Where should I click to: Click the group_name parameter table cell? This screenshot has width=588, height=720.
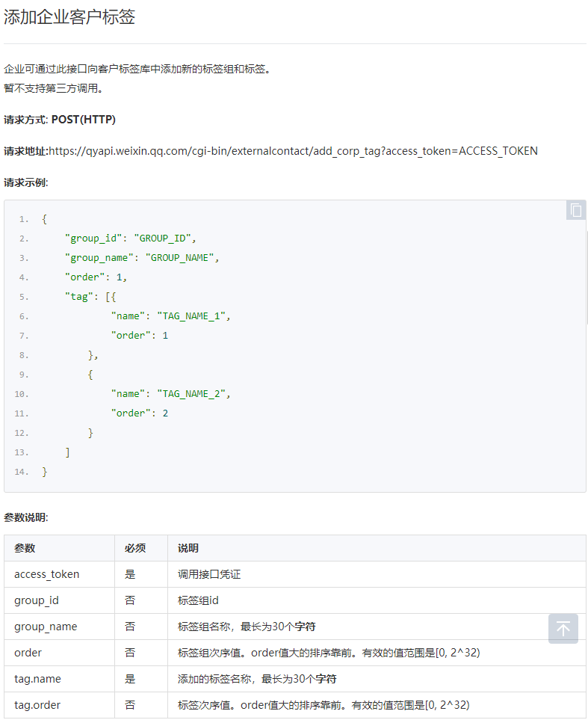pos(46,627)
